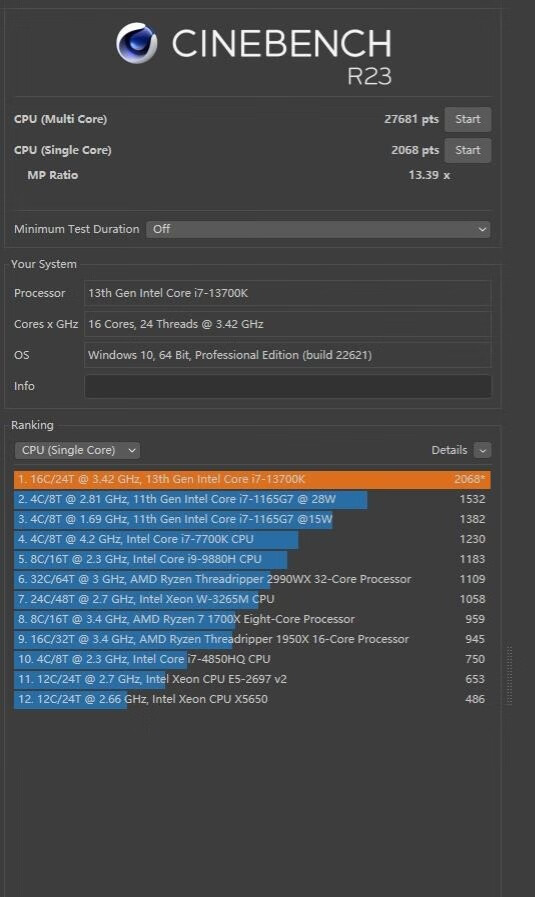This screenshot has height=897, width=535.
Task: Start the CPU Multi Core test
Action: tap(467, 119)
